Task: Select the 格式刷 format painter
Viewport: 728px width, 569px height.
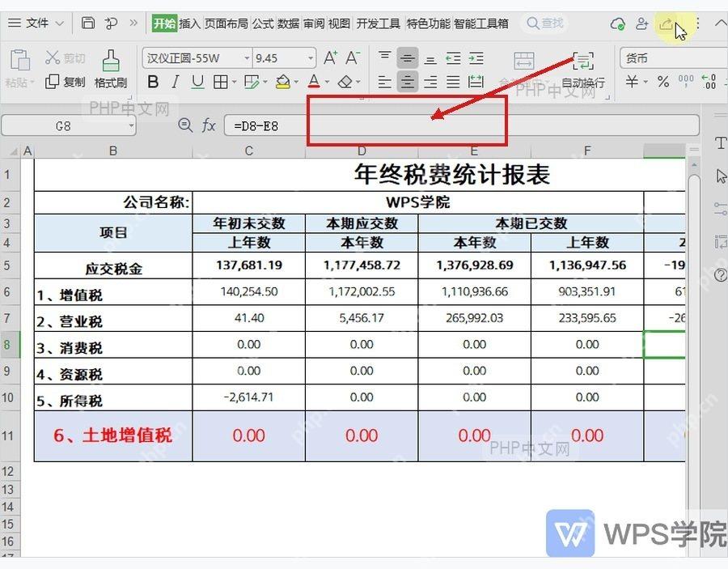Action: click(111, 70)
